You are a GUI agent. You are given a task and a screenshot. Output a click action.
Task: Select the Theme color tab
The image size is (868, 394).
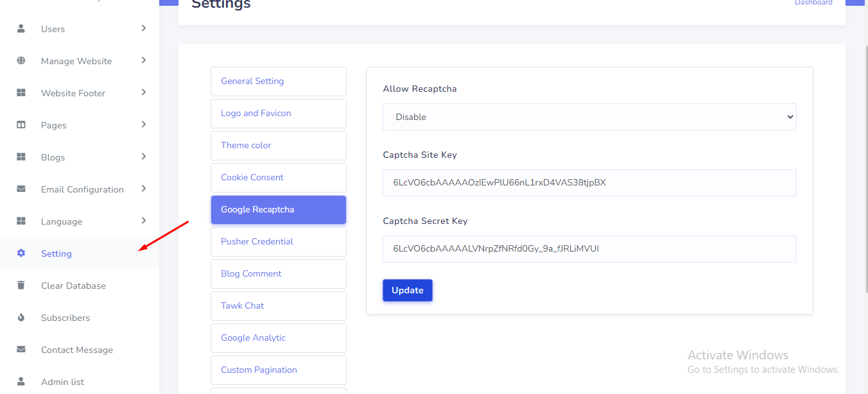[278, 146]
